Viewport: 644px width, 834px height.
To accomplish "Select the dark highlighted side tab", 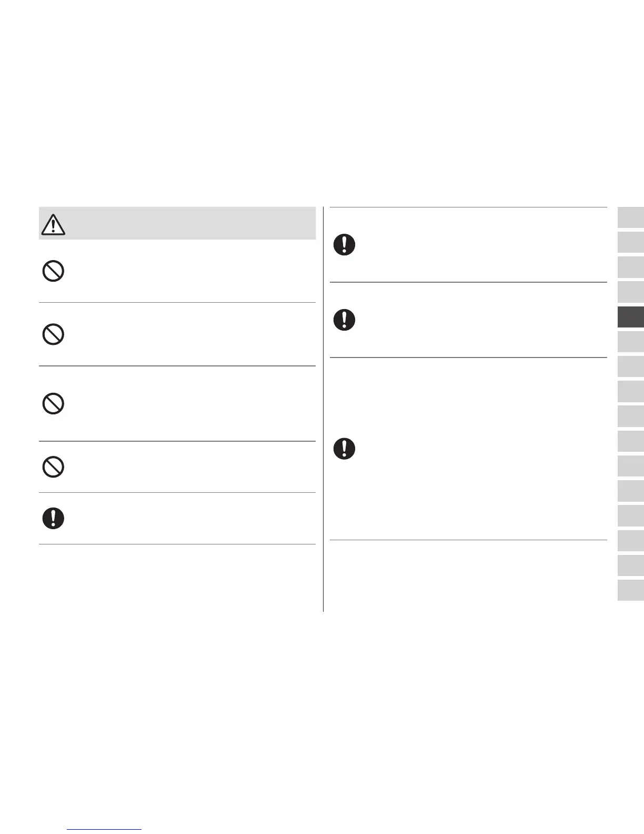I will point(630,317).
